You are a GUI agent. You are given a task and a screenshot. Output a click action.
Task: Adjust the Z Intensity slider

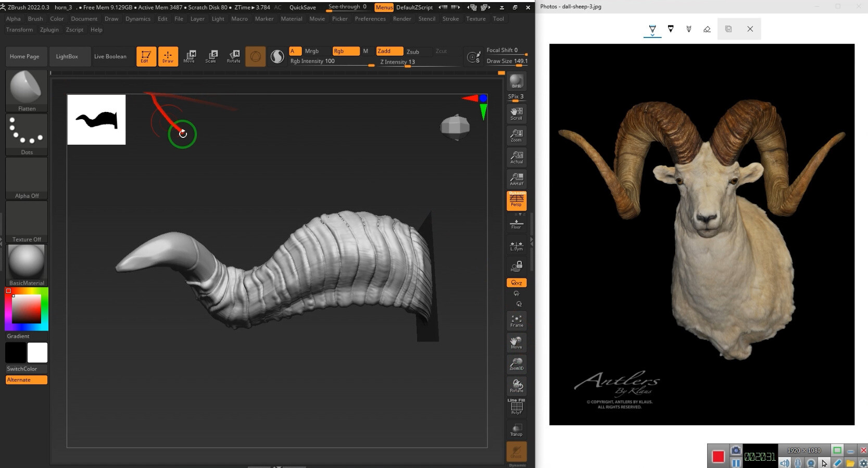[x=419, y=62]
